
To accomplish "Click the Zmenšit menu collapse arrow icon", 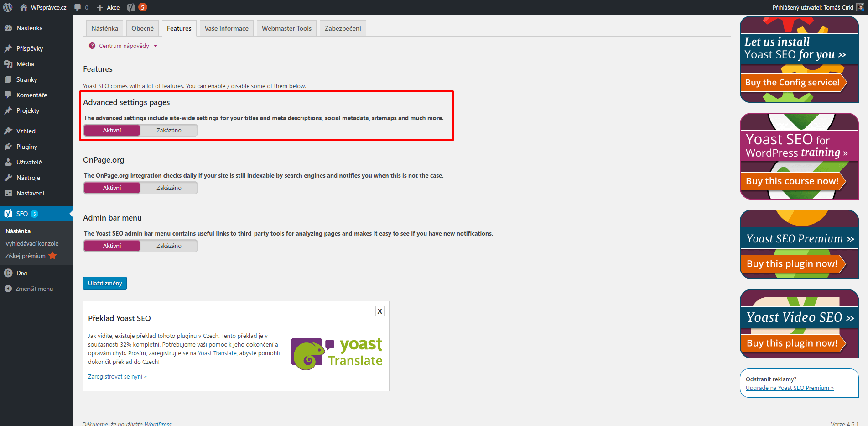I will [x=8, y=289].
